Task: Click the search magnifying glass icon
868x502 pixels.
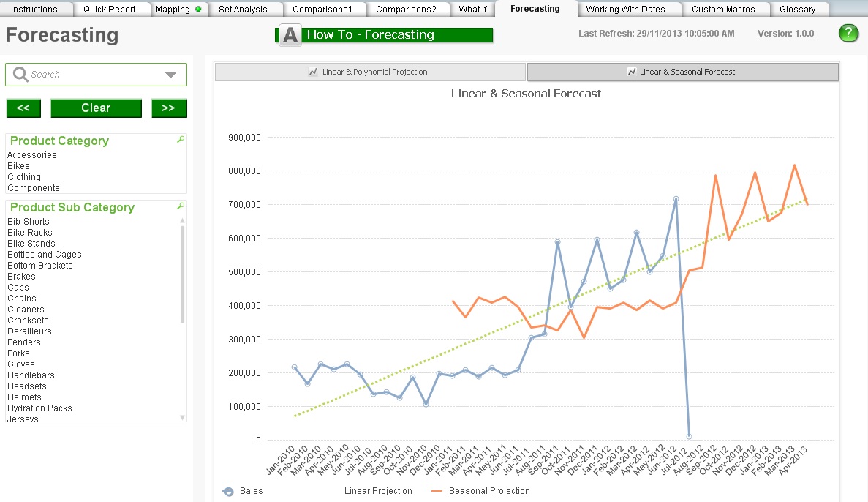Action: tap(19, 74)
